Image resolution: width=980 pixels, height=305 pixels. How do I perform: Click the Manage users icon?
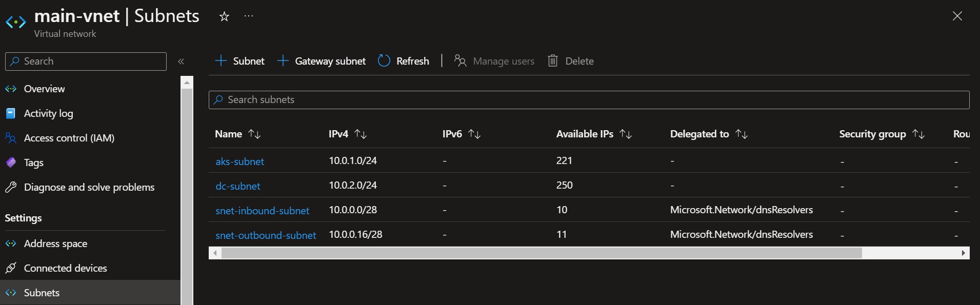click(460, 61)
